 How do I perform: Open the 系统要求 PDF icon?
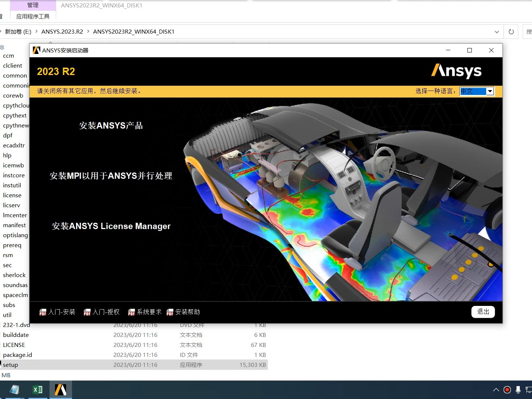[132, 312]
